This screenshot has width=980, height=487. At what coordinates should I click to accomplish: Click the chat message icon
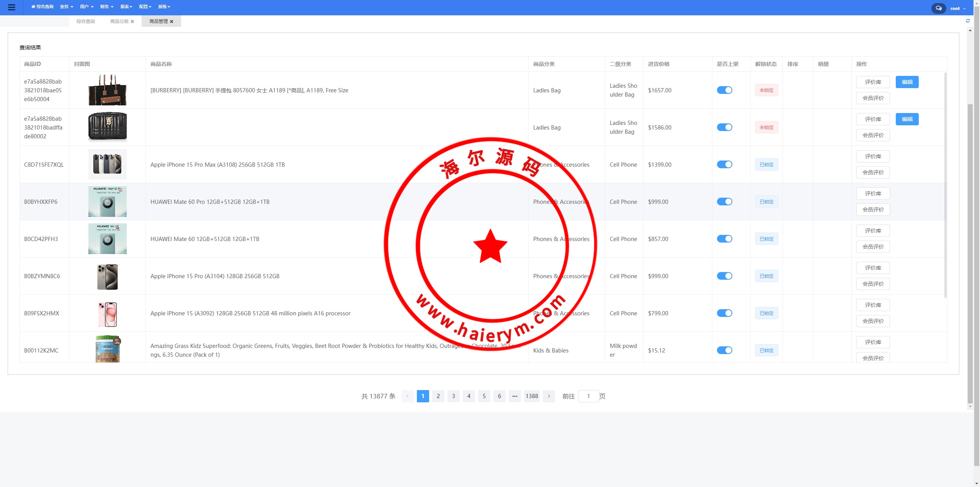point(938,8)
